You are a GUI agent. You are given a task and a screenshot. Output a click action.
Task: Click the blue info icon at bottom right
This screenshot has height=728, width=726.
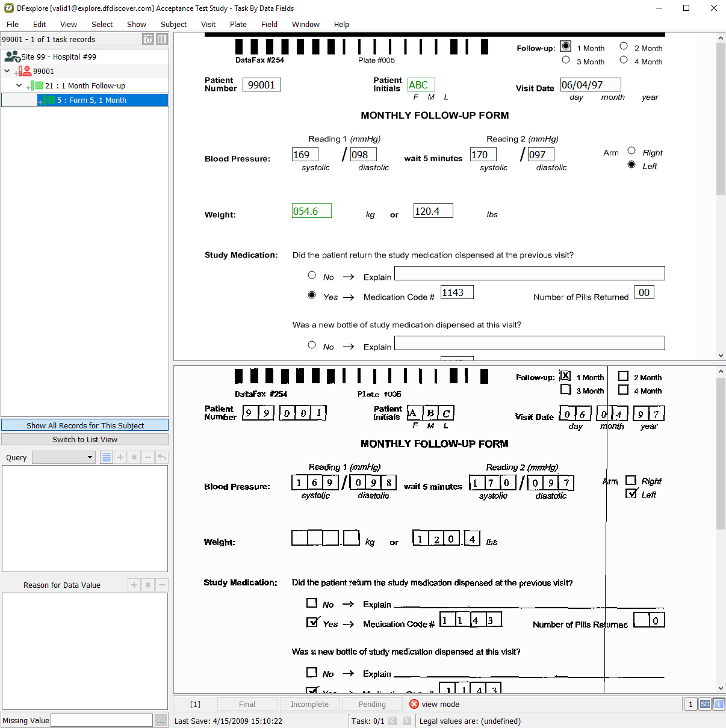719,704
